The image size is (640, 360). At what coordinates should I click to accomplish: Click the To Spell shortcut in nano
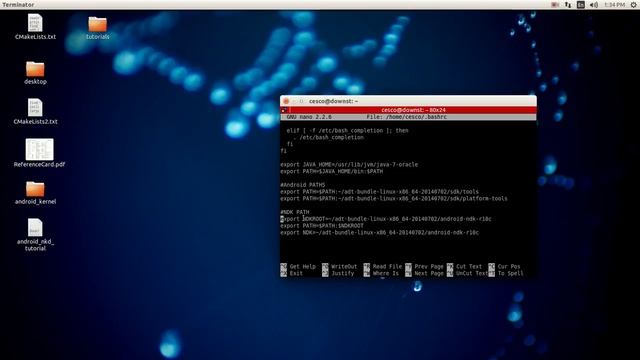pyautogui.click(x=506, y=273)
